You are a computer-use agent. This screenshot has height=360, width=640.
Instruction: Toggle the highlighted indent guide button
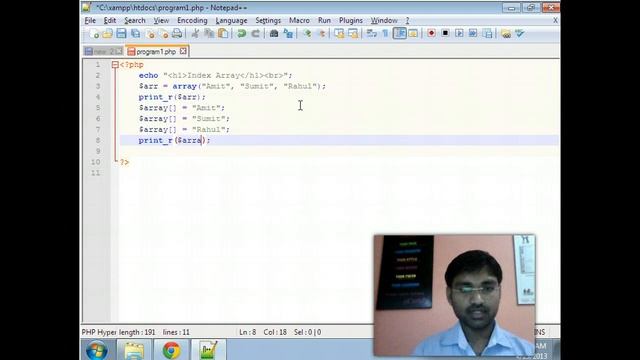pyautogui.click(x=400, y=34)
